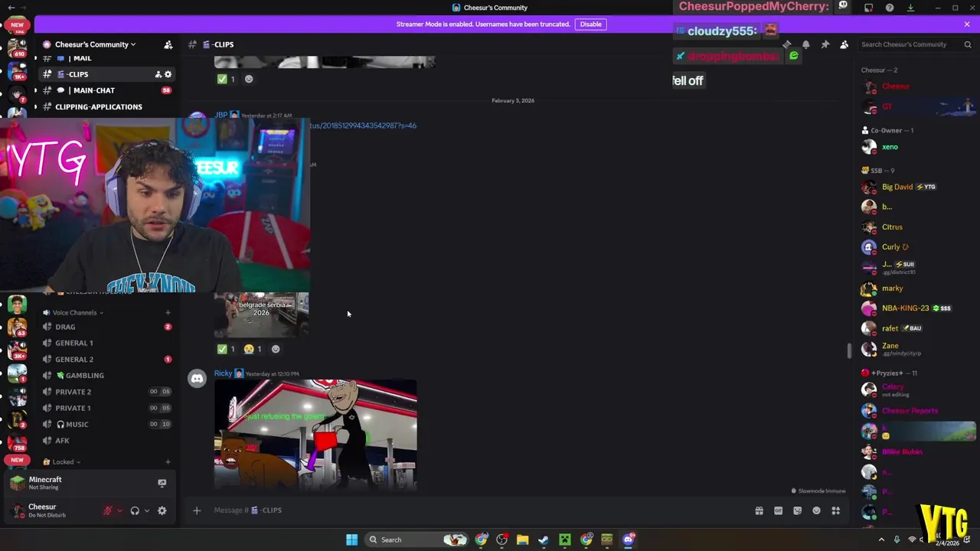Open the Threads icon in channel header

tap(786, 44)
